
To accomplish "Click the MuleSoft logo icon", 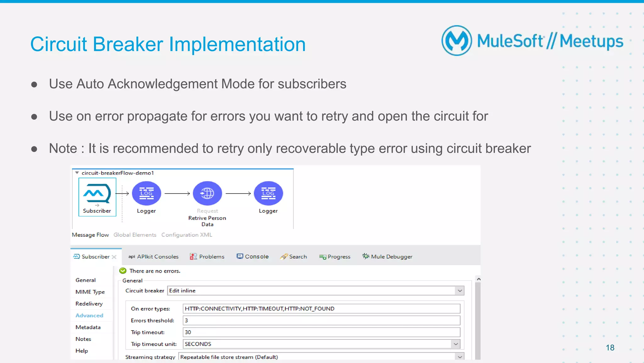I will click(457, 41).
